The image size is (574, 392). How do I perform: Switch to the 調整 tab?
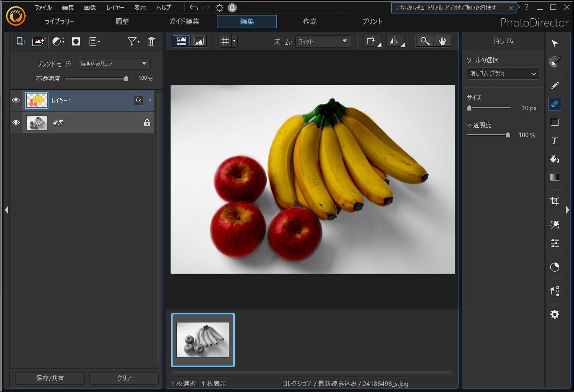[122, 22]
